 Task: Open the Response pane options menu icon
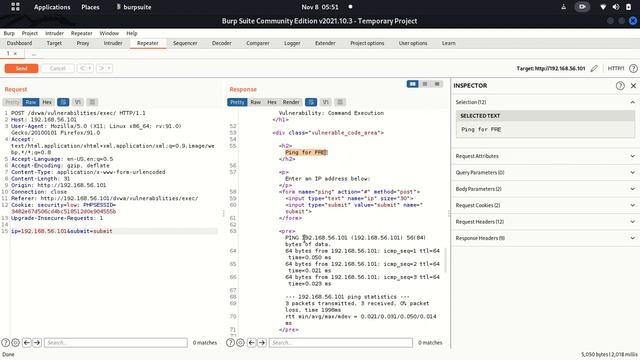click(340, 102)
